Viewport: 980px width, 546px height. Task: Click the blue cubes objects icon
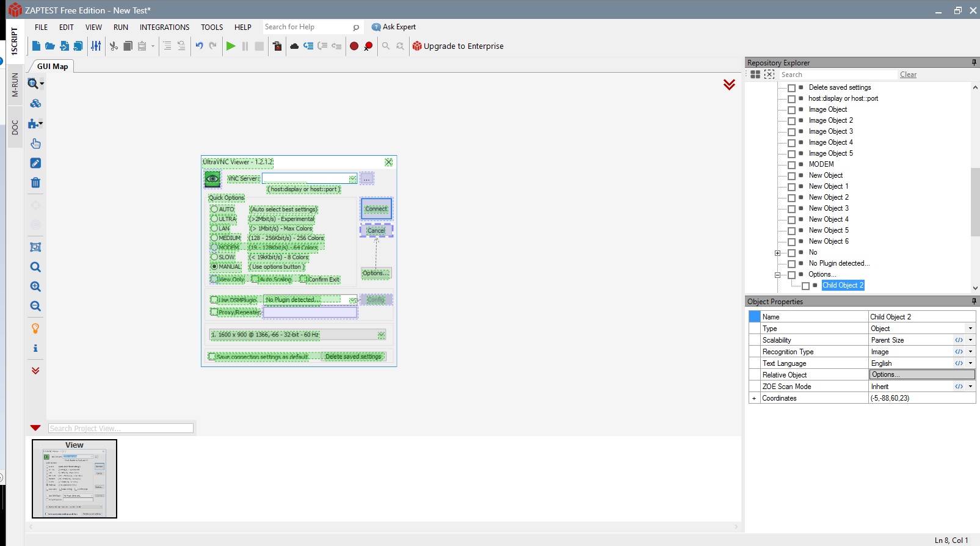pos(35,103)
